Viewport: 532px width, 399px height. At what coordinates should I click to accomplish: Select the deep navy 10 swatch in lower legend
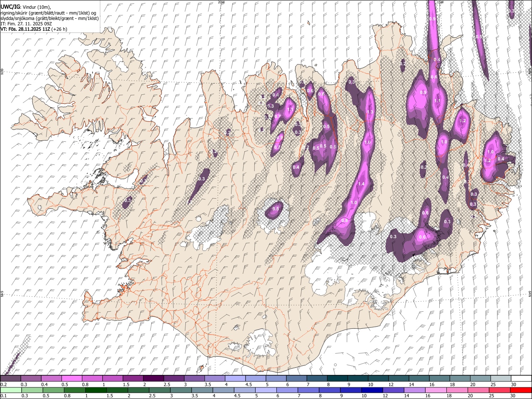click(372, 390)
